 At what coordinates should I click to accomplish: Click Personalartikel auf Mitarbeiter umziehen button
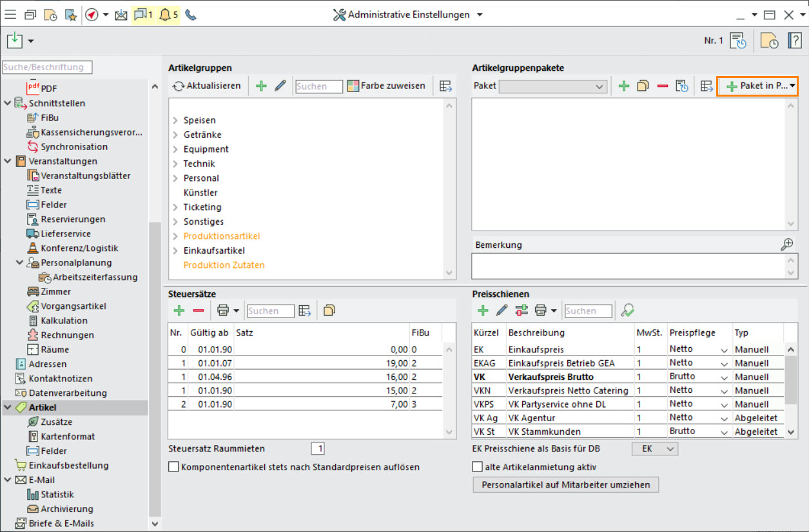(x=565, y=485)
